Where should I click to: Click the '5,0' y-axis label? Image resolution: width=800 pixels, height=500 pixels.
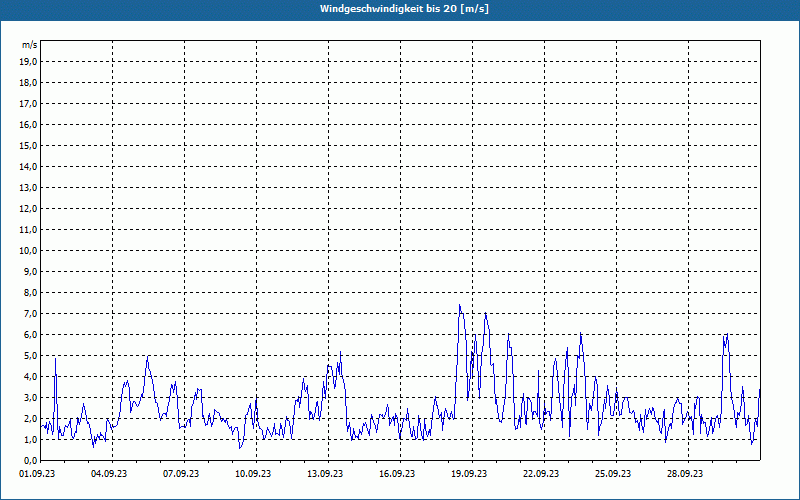(30, 356)
